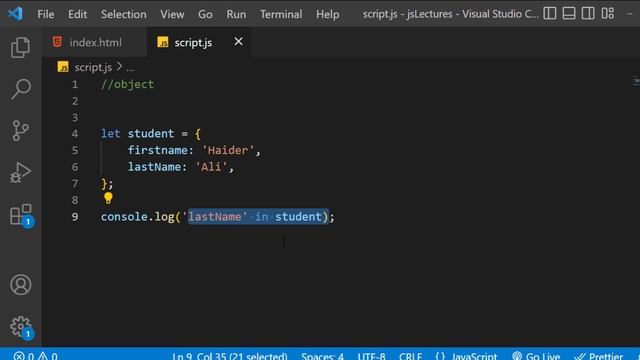
Task: Click the window title script.js - jsLectures
Action: click(x=451, y=14)
